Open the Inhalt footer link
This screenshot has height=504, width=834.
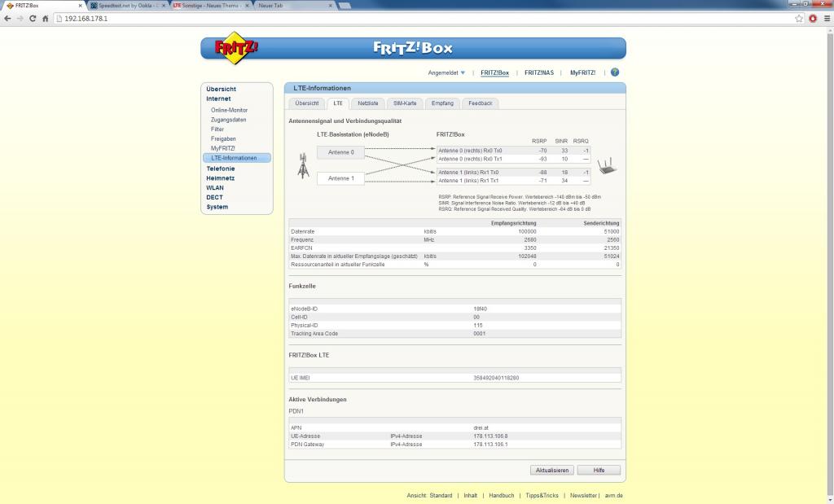(470, 496)
